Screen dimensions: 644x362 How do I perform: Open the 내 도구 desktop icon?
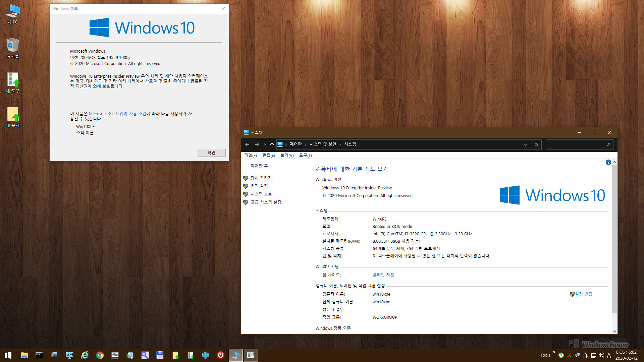(x=13, y=83)
